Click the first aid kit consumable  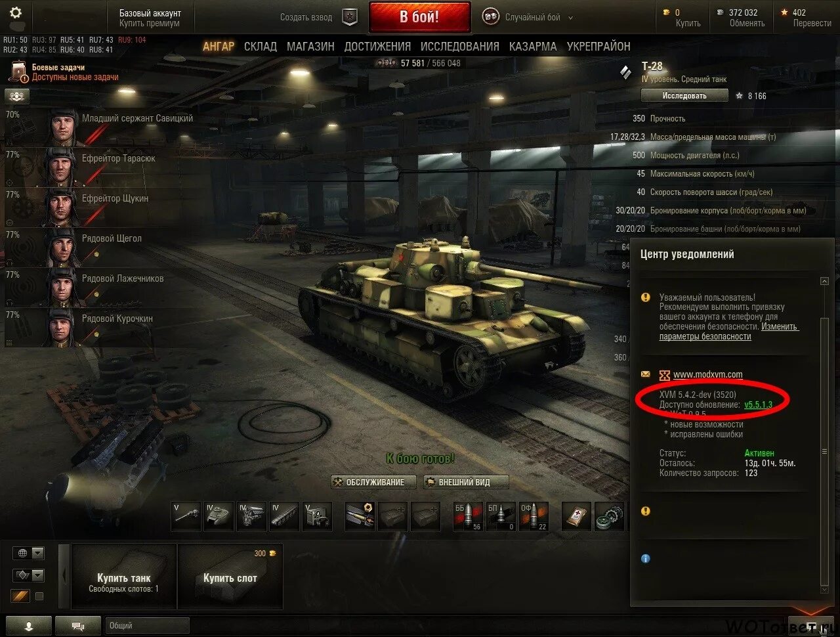tap(577, 516)
